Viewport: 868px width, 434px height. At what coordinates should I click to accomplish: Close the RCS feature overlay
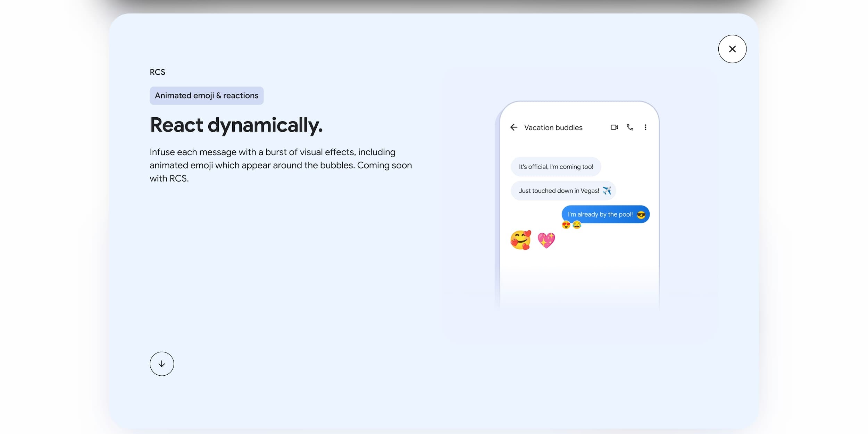(732, 49)
